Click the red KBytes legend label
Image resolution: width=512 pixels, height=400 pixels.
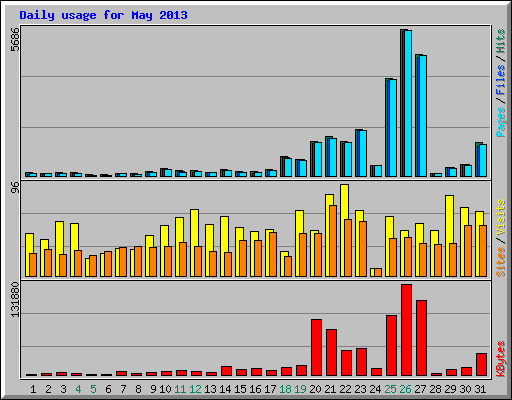point(501,359)
